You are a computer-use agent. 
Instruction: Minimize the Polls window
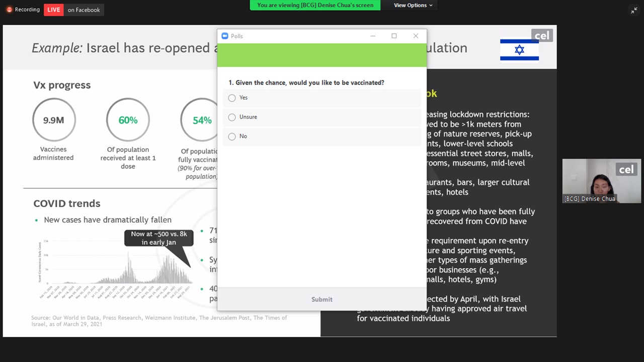pos(373,36)
